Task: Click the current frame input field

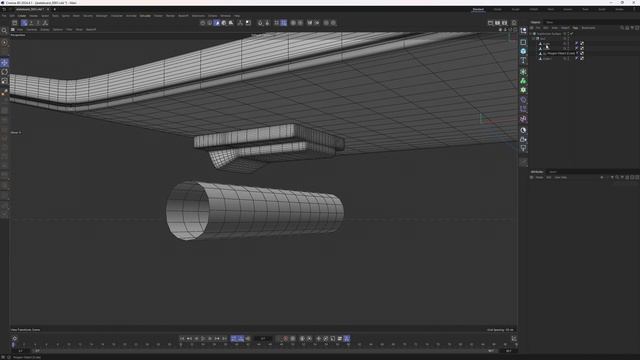Action: point(263,339)
